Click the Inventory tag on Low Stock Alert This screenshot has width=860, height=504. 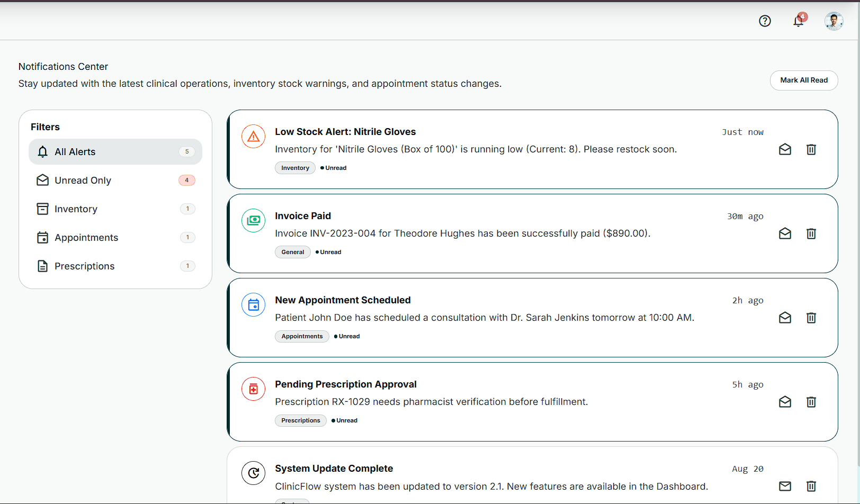pos(295,168)
